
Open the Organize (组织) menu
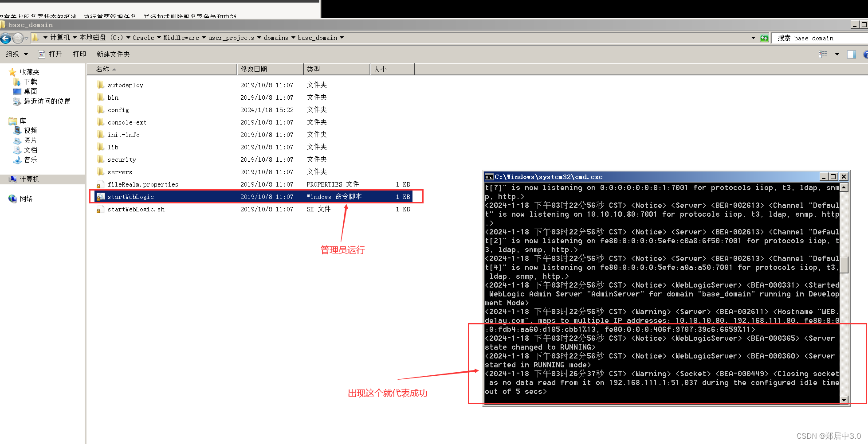pos(17,54)
